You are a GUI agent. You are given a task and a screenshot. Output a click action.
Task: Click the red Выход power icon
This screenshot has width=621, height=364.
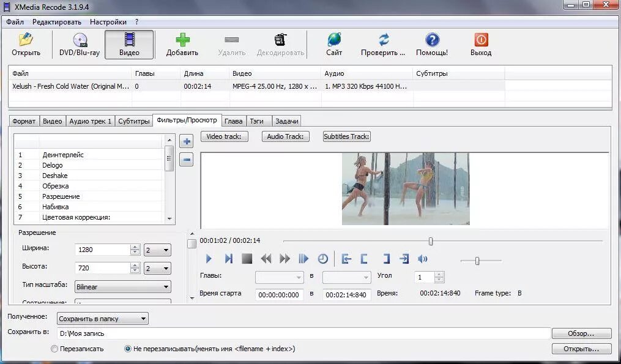(481, 40)
